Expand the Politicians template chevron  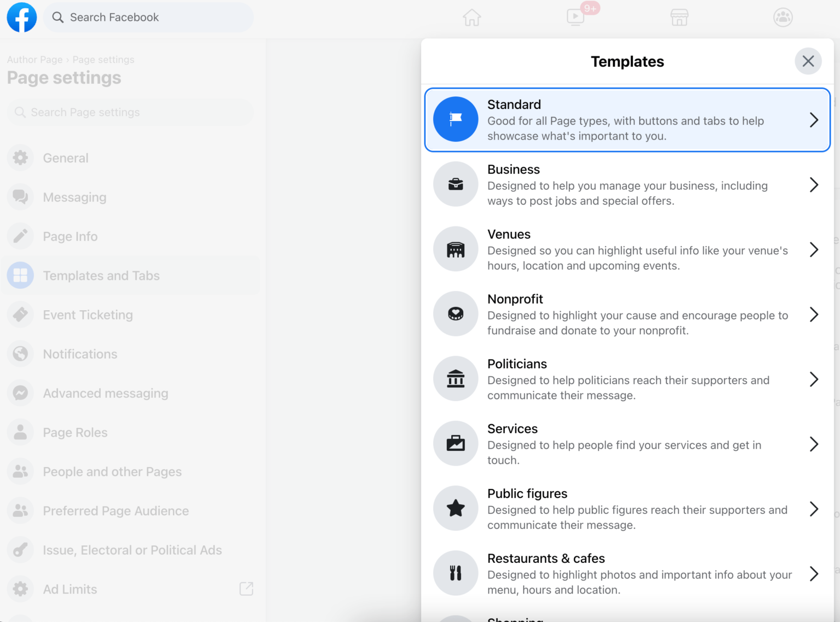(x=814, y=379)
